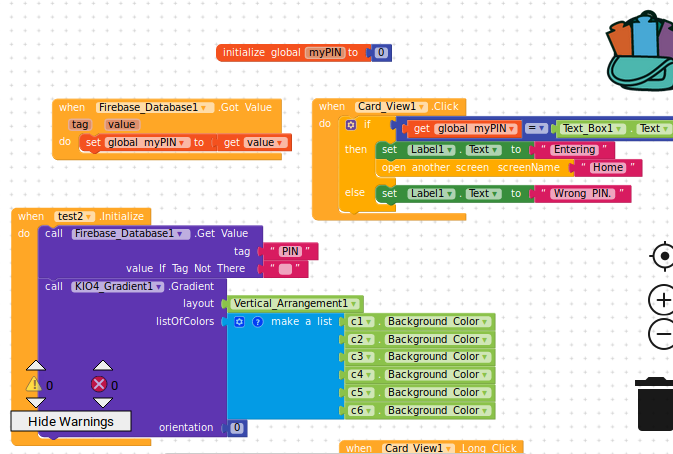The height and width of the screenshot is (454, 673).
Task: Open the gear mutator on make a list
Action: coord(240,322)
